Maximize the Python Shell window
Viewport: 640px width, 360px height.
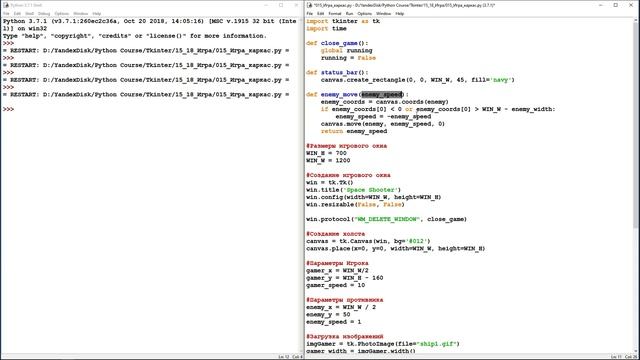click(281, 5)
